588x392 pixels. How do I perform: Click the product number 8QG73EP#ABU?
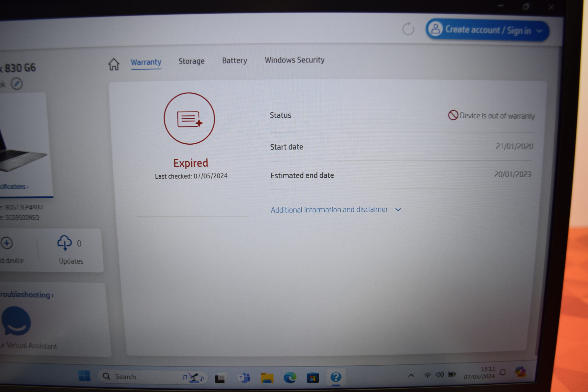coord(24,207)
